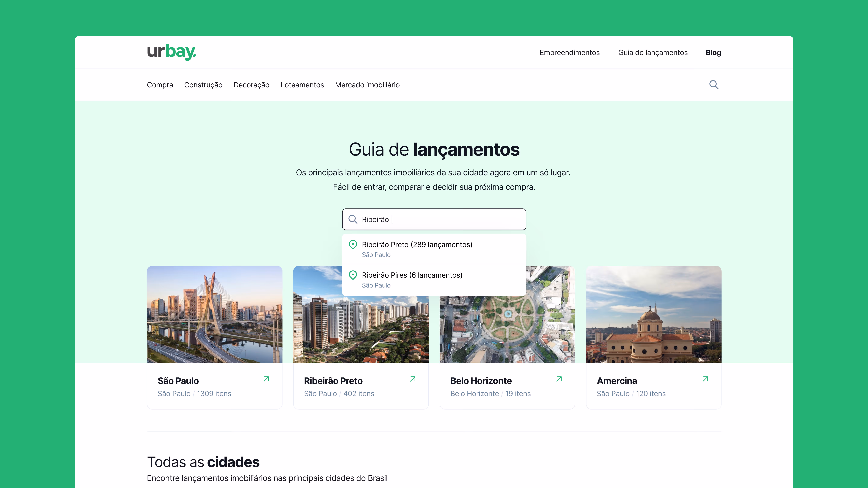Select the Construção category
The image size is (868, 488).
pyautogui.click(x=203, y=85)
